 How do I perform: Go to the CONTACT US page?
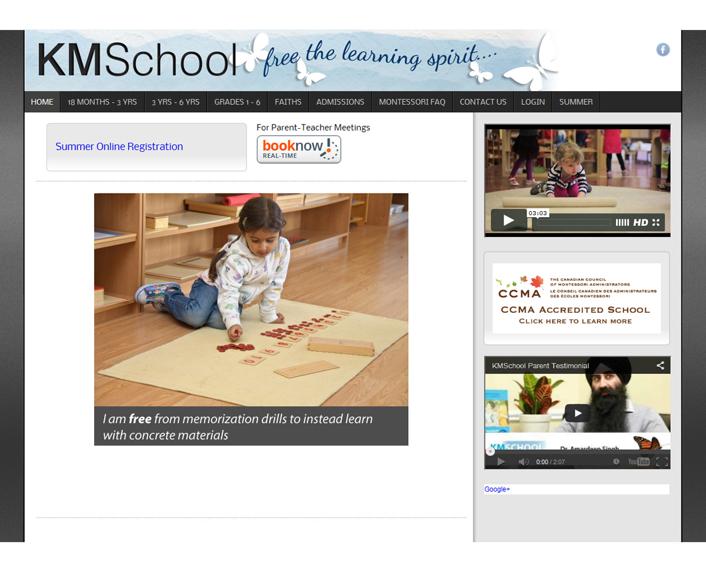483,102
